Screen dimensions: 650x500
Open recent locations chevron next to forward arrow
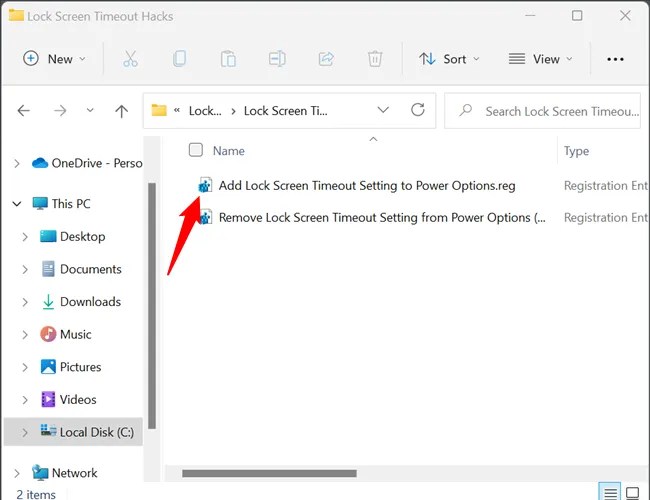(90, 111)
